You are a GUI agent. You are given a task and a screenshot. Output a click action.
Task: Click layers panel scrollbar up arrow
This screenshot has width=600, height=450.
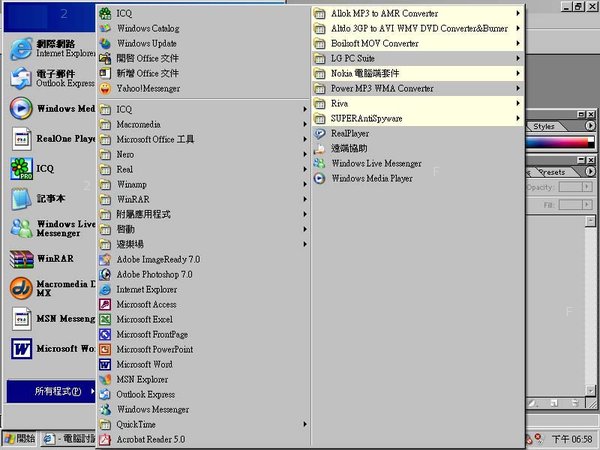590,221
